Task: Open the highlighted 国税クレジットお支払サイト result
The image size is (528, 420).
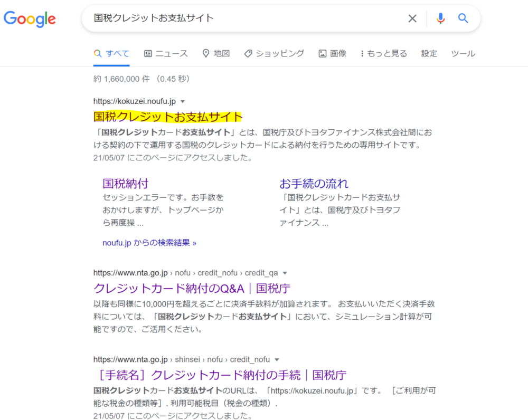Action: (x=168, y=117)
